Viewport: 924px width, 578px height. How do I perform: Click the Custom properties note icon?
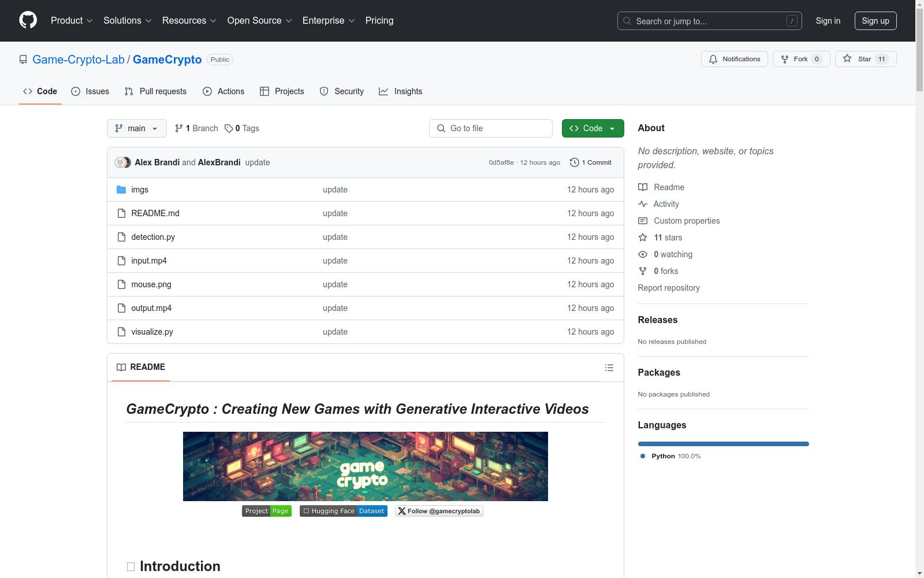[x=643, y=221]
